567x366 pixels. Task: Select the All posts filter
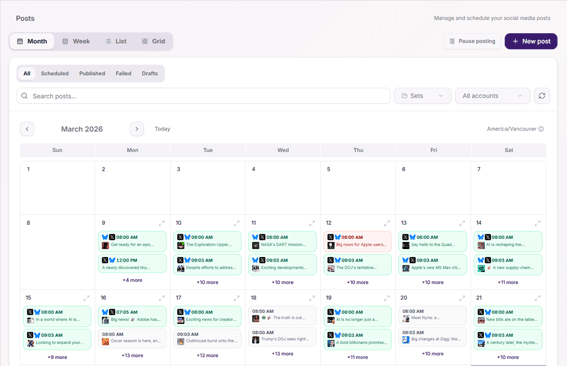coord(27,73)
